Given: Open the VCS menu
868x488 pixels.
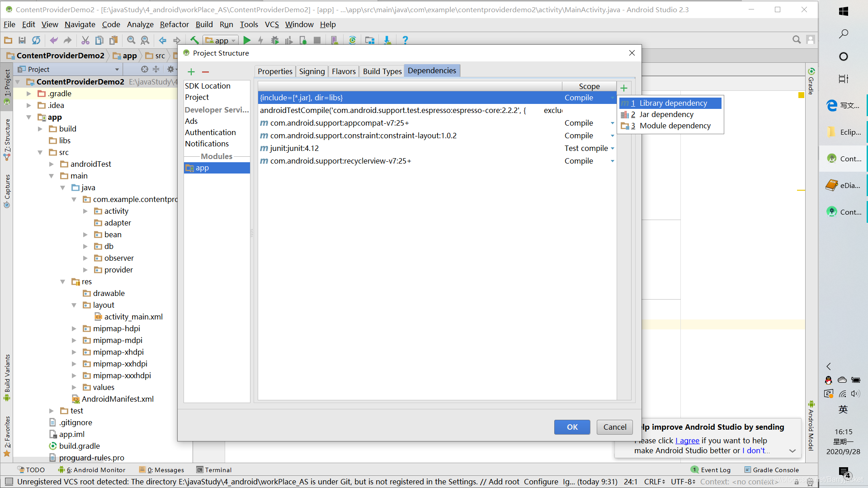Looking at the screenshot, I should pyautogui.click(x=272, y=24).
